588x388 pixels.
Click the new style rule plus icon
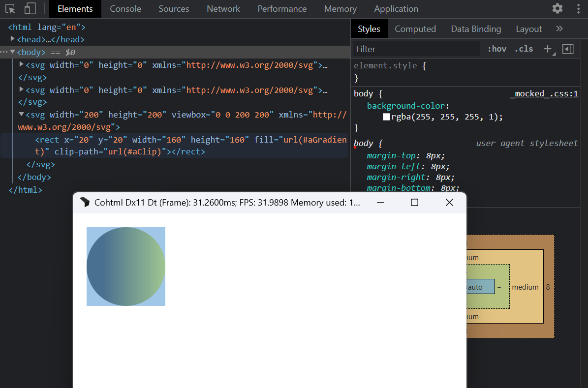click(x=548, y=49)
